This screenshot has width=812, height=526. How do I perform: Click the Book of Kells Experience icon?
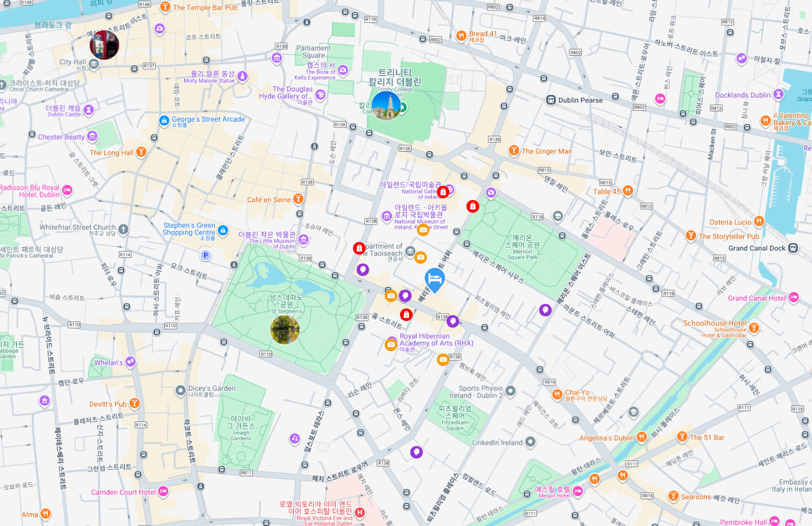(x=343, y=70)
